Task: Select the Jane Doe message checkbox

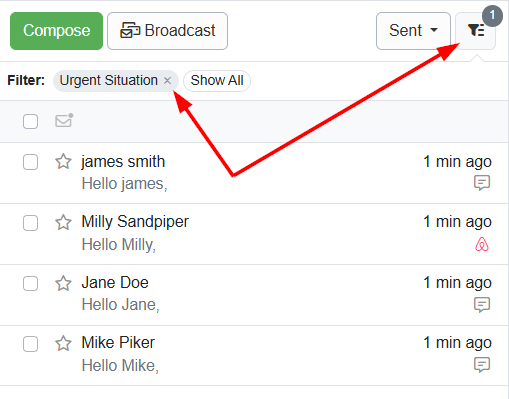Action: point(30,284)
